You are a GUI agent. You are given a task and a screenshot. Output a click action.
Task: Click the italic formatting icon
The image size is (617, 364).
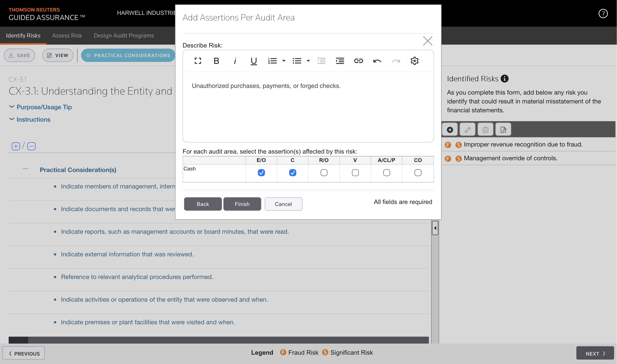pos(235,61)
